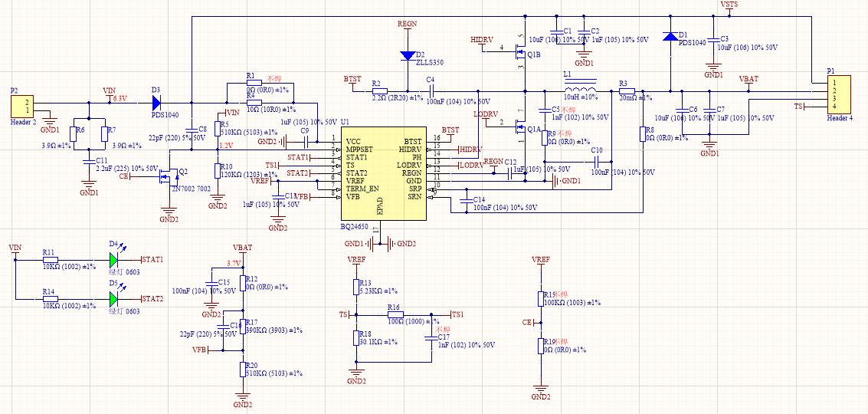Click the SRN pin name
Screen dimensions: 868x414
point(416,196)
